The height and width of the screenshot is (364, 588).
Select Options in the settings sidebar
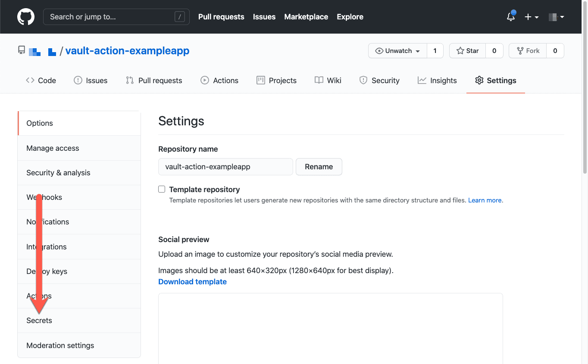[x=79, y=123]
